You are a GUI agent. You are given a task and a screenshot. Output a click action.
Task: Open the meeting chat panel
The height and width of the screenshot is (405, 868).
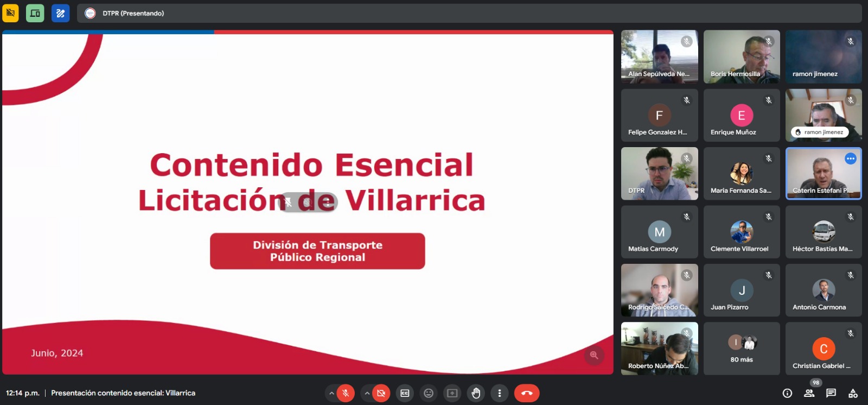[831, 393]
